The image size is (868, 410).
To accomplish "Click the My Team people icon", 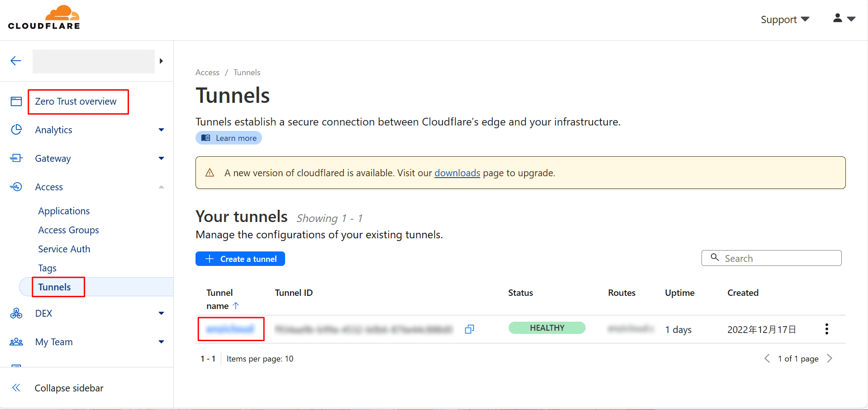I will 16,342.
